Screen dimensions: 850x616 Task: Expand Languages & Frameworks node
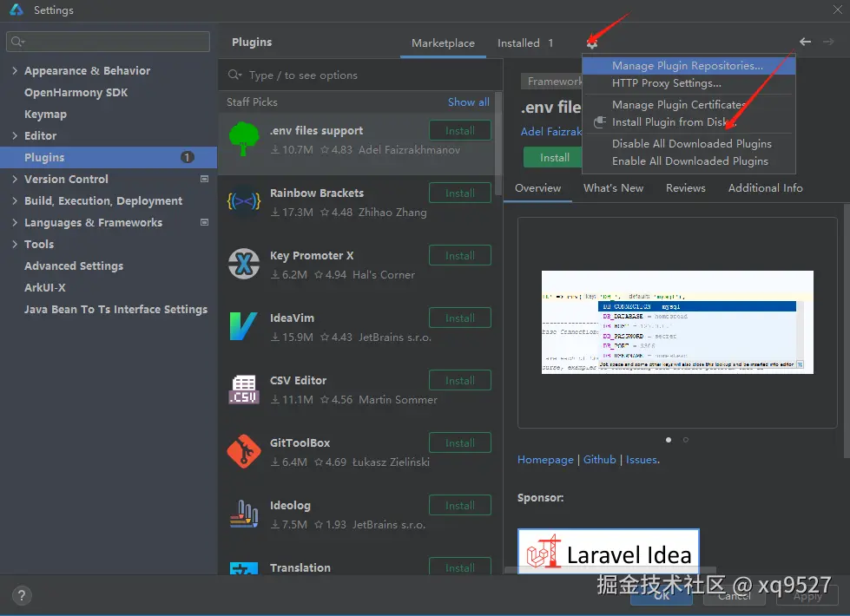[x=15, y=222]
